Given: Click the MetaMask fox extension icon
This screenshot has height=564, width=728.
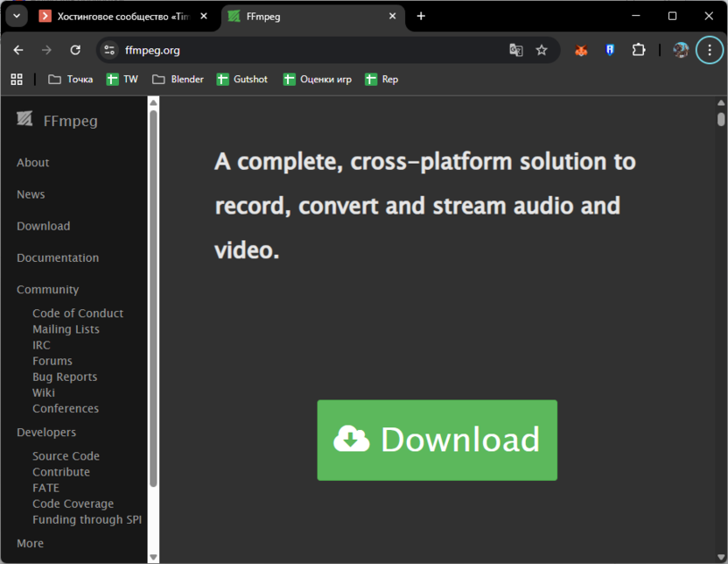Looking at the screenshot, I should click(x=581, y=50).
